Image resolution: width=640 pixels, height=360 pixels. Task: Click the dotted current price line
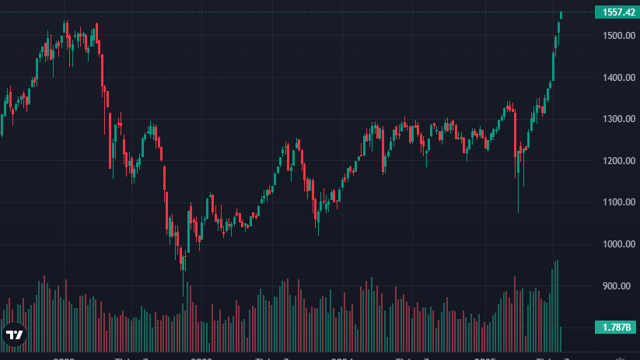pos(297,12)
